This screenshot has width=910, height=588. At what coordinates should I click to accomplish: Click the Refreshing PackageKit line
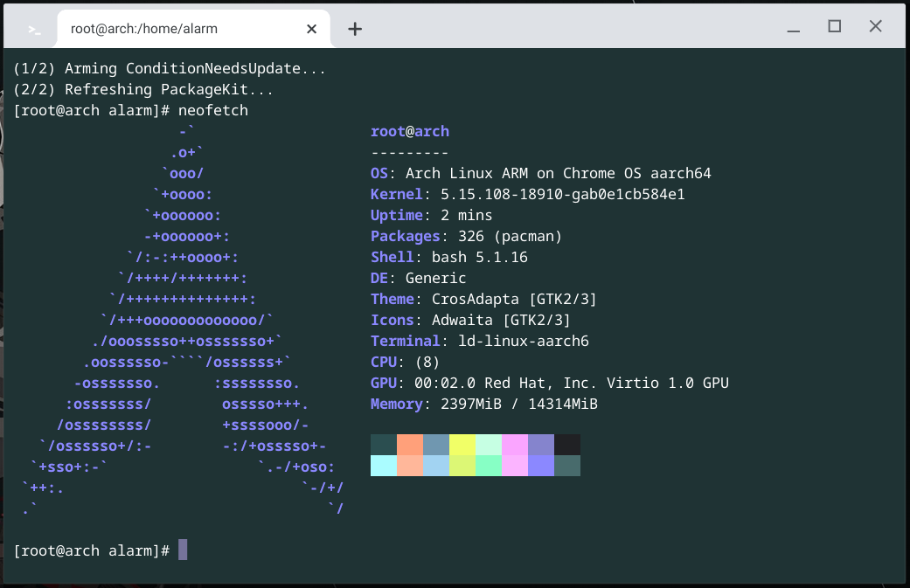pos(142,89)
